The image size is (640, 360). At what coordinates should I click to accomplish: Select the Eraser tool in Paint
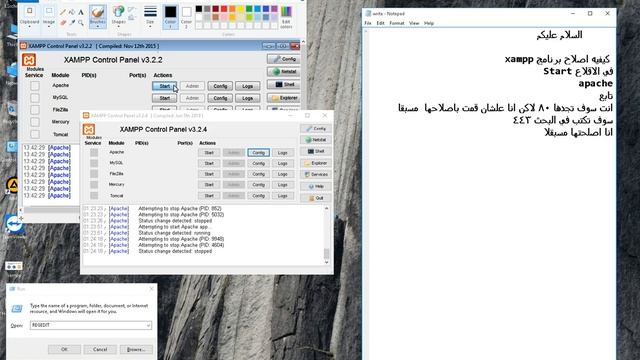(x=63, y=23)
